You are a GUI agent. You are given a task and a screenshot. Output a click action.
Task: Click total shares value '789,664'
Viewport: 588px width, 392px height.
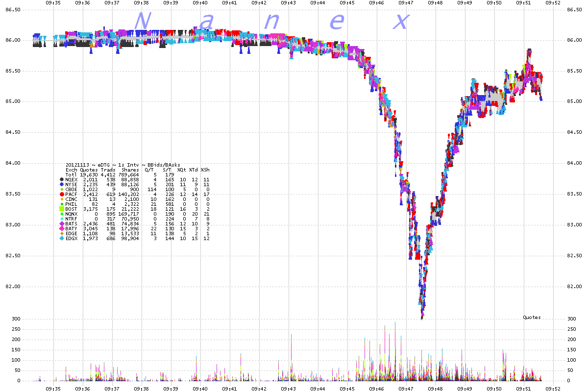tap(129, 174)
